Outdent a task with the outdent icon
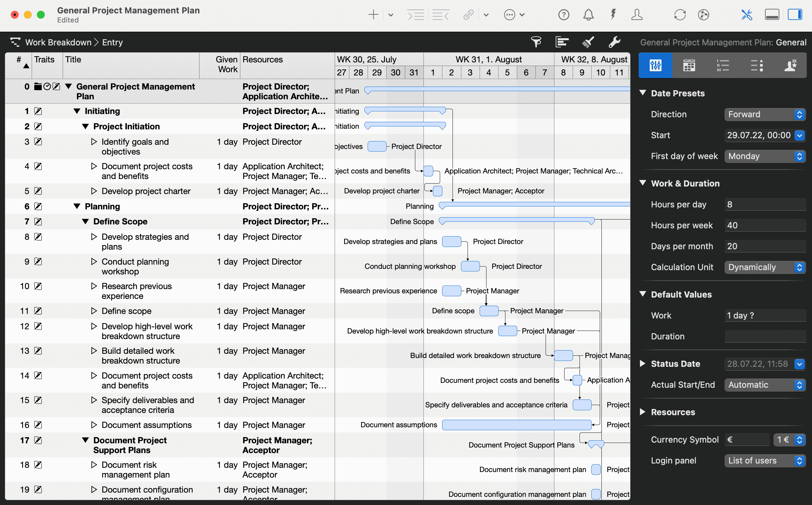 440,15
